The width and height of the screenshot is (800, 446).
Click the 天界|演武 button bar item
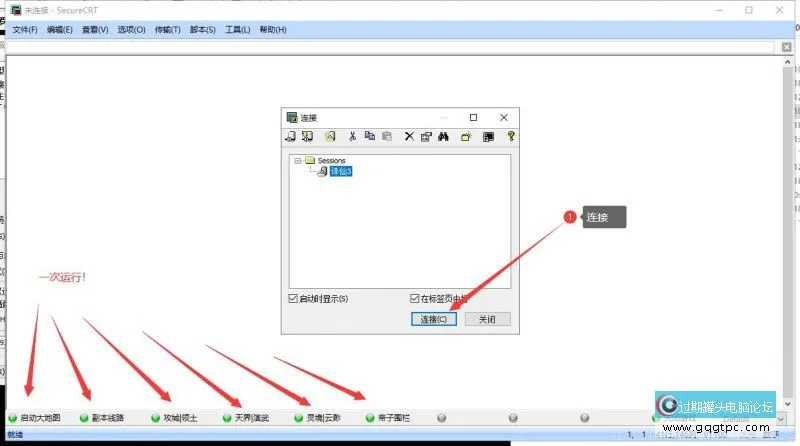[x=246, y=418]
